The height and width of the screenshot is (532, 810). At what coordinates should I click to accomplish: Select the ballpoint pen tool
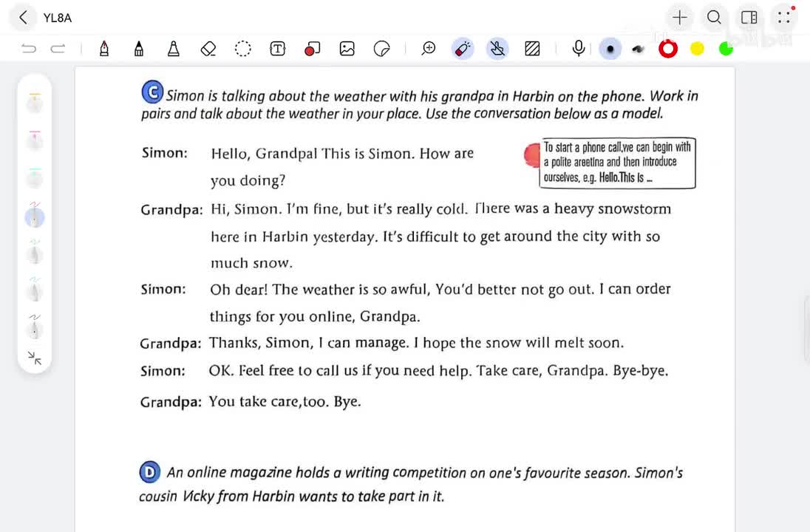pos(138,49)
